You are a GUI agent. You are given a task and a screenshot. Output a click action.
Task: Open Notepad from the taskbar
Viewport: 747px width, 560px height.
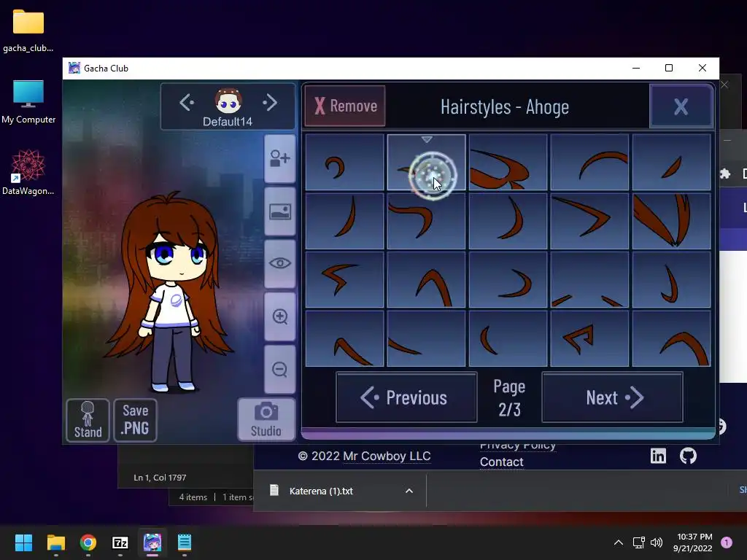click(185, 542)
